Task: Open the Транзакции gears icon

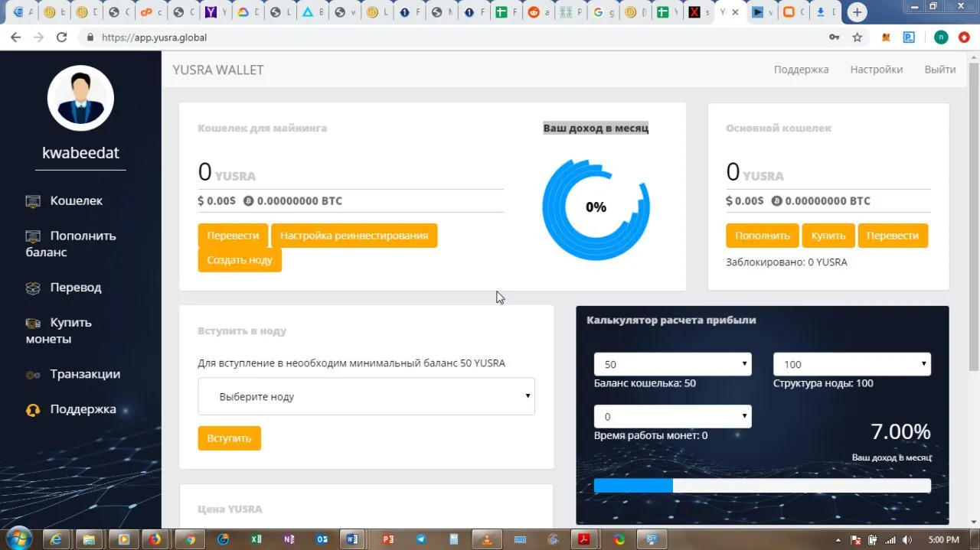Action: click(x=33, y=375)
